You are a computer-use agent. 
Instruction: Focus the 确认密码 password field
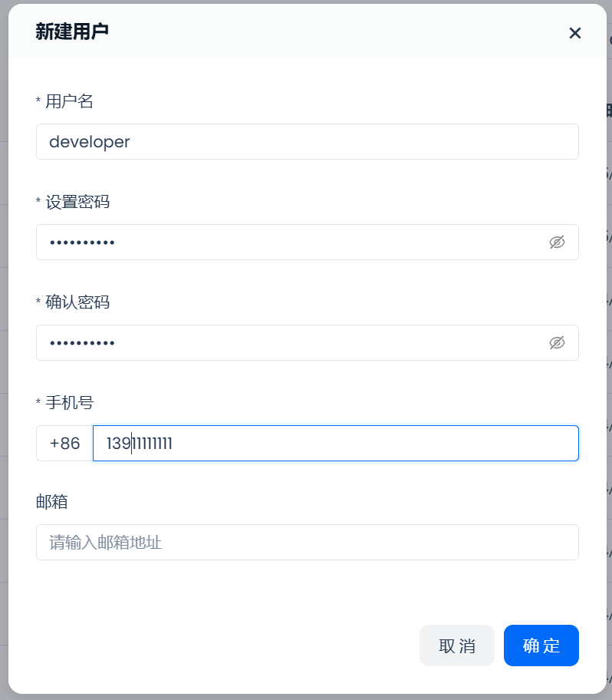point(291,343)
